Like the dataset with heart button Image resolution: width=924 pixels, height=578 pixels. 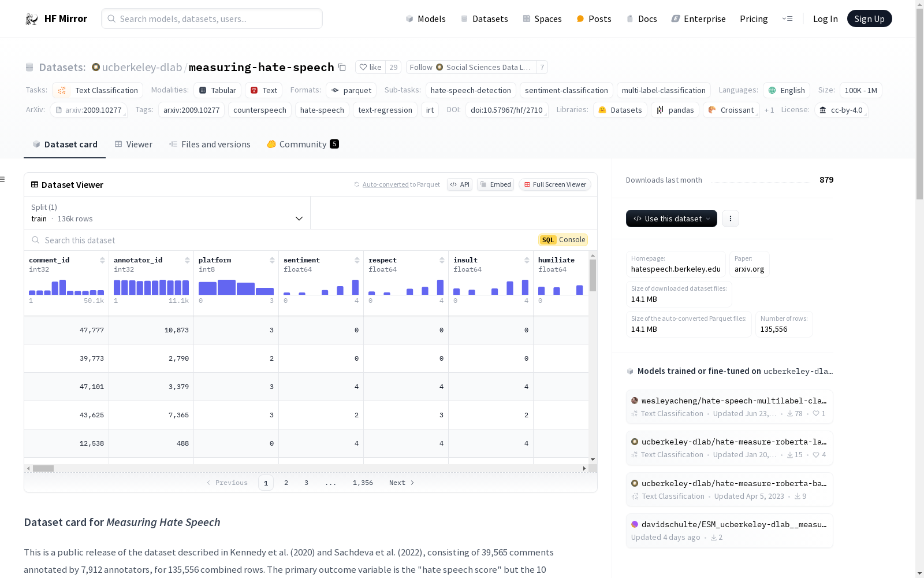pos(370,67)
